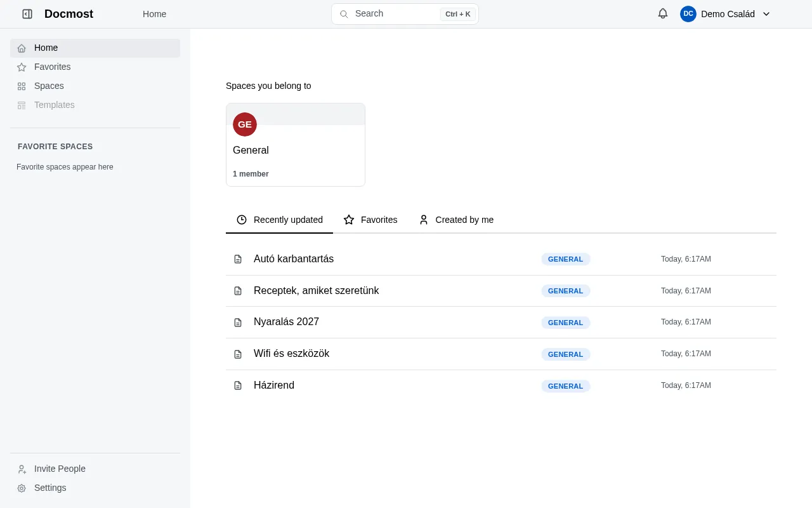Click the Invite People icon
812x508 pixels.
click(22, 469)
